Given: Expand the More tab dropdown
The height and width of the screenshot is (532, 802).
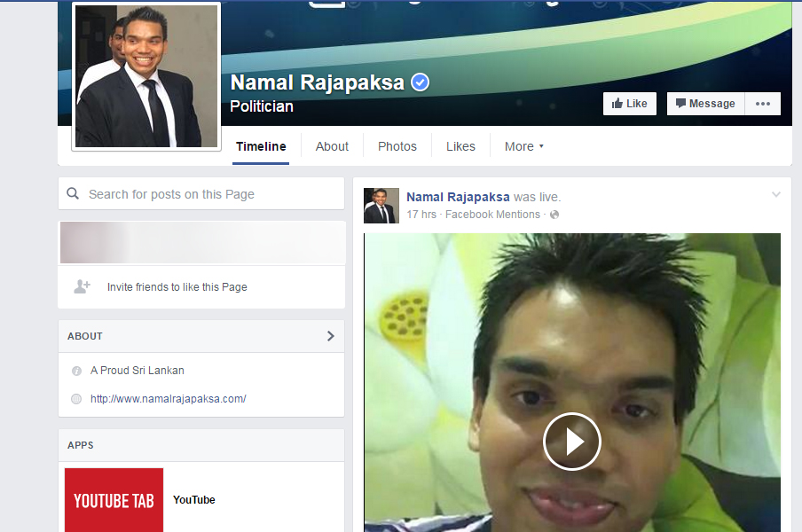Looking at the screenshot, I should (x=523, y=146).
